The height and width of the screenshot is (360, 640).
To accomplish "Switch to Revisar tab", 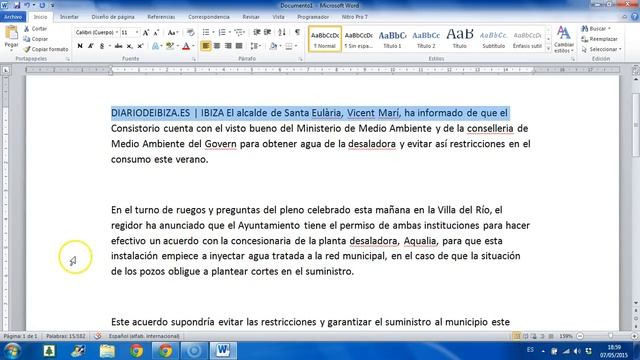I will [x=251, y=17].
